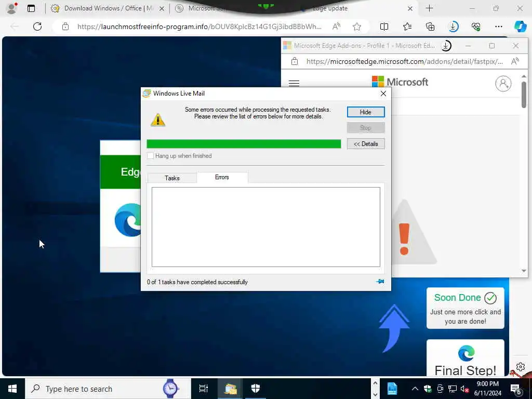The image size is (532, 399).
Task: Open the tab actions menu icon
Action: coord(31,8)
